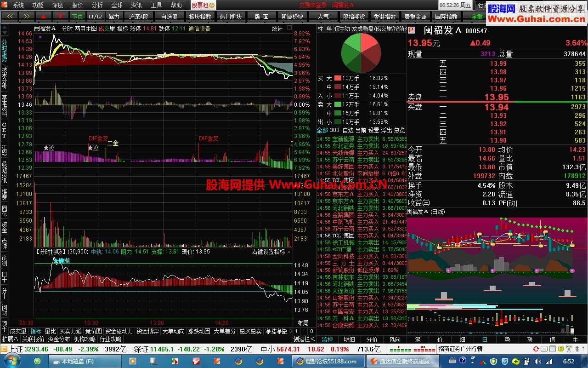Screen dimensions: 588x368
Task: Open the 资讯 menu
Action: (137, 5)
